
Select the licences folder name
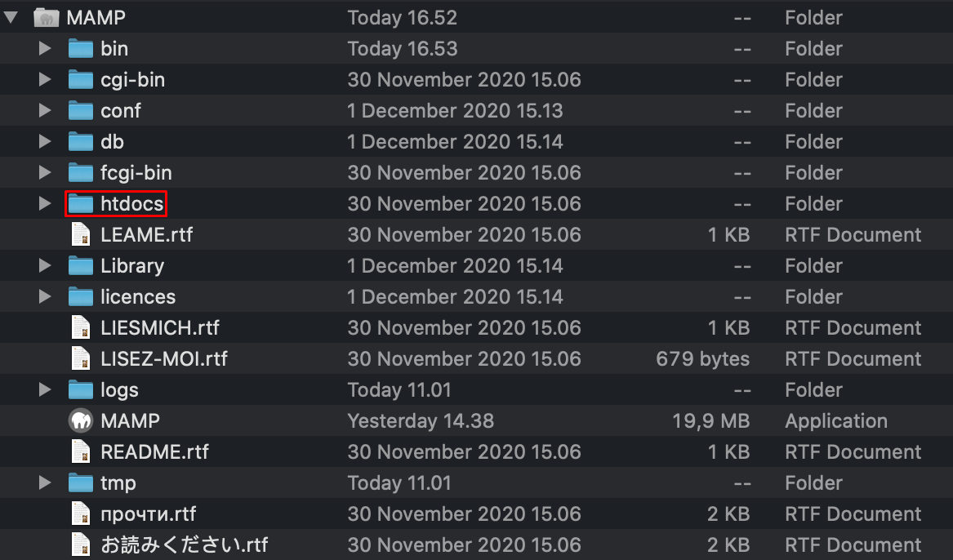[x=137, y=297]
